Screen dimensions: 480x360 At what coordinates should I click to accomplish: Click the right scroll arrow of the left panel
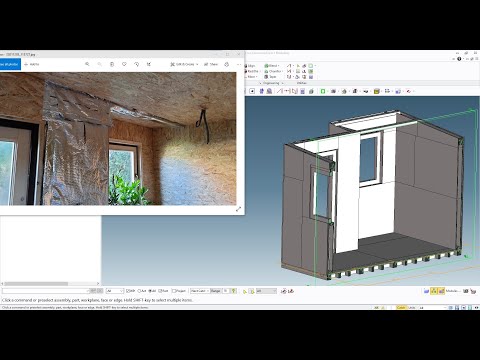[98, 284]
